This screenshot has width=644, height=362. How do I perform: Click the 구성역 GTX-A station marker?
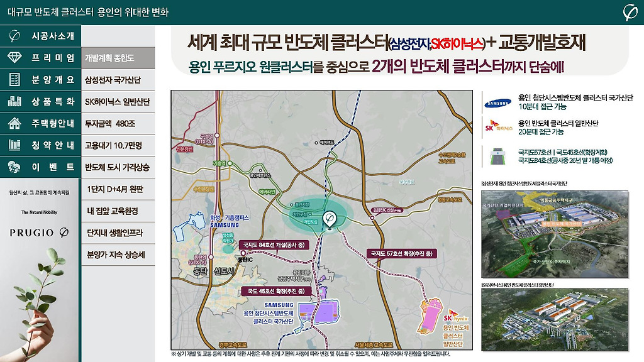pos(217,135)
